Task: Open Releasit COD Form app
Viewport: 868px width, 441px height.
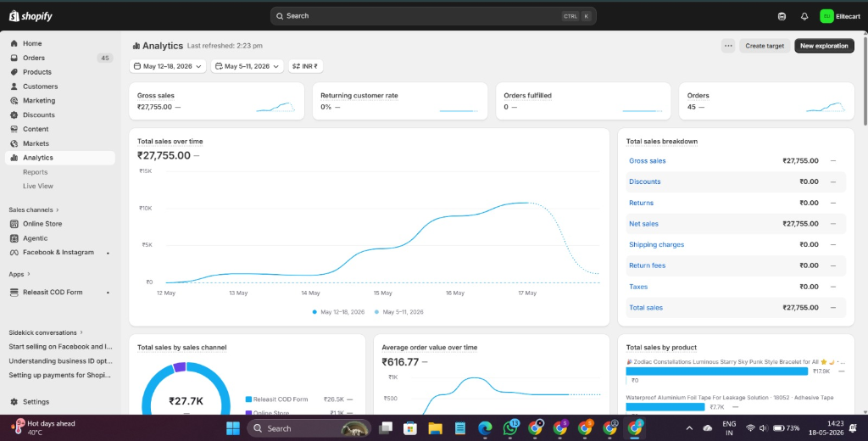Action: tap(53, 292)
